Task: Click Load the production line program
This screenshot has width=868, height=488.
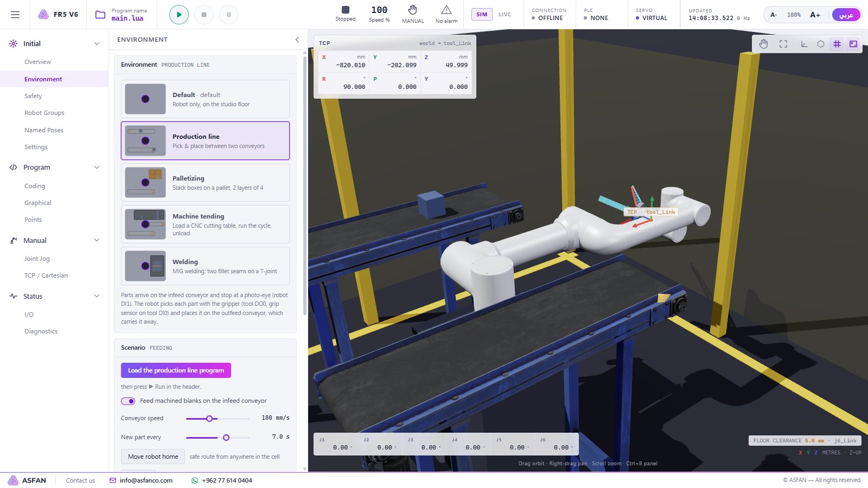Action: [176, 370]
